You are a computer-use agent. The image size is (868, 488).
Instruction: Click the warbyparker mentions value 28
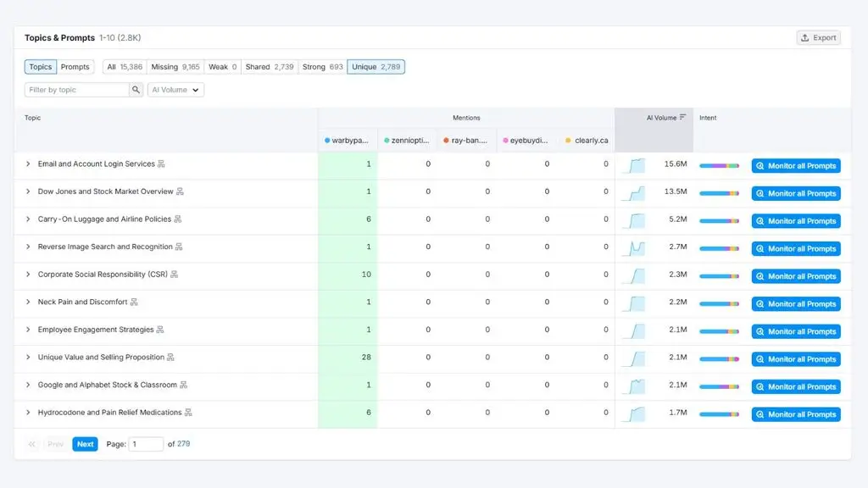point(366,358)
